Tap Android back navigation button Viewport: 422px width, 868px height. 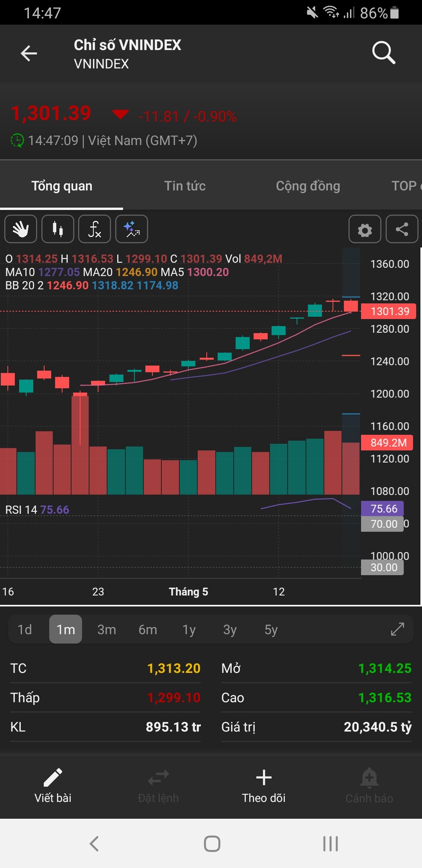point(94,843)
